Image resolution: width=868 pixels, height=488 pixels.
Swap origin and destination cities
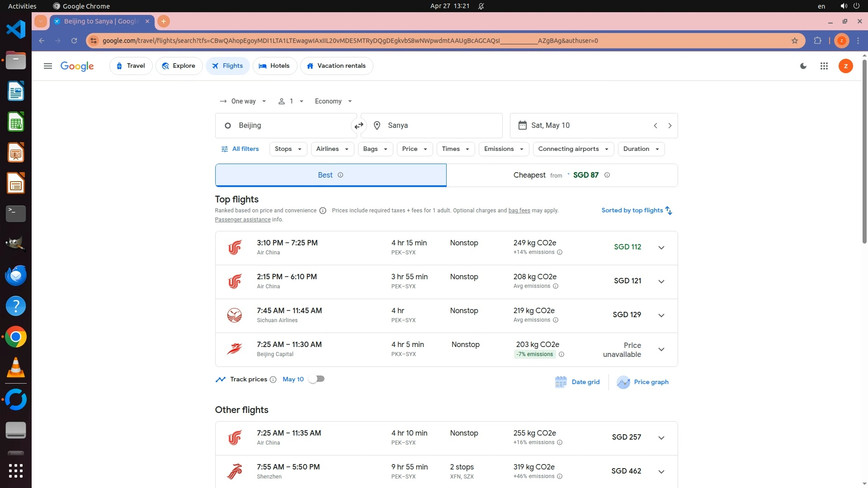point(359,126)
